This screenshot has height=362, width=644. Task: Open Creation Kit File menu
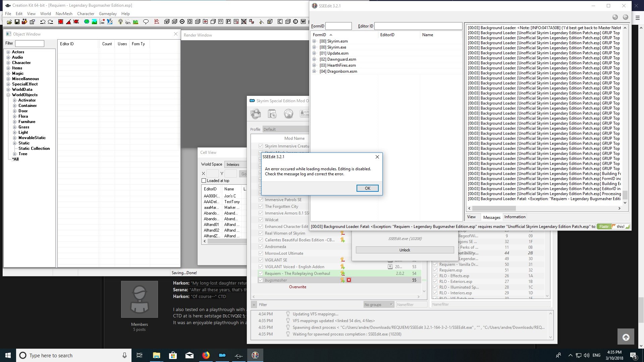coord(8,14)
